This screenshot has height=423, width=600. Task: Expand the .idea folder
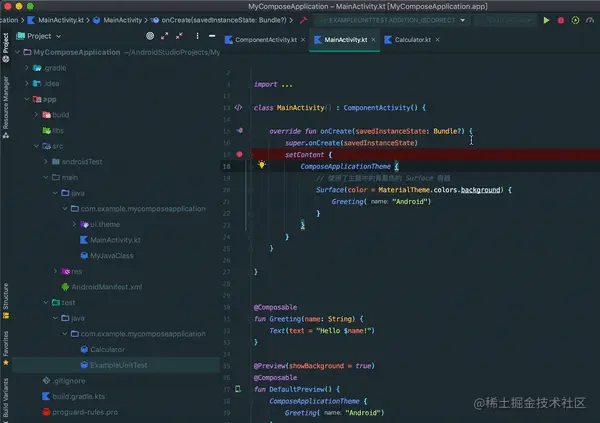click(x=26, y=83)
